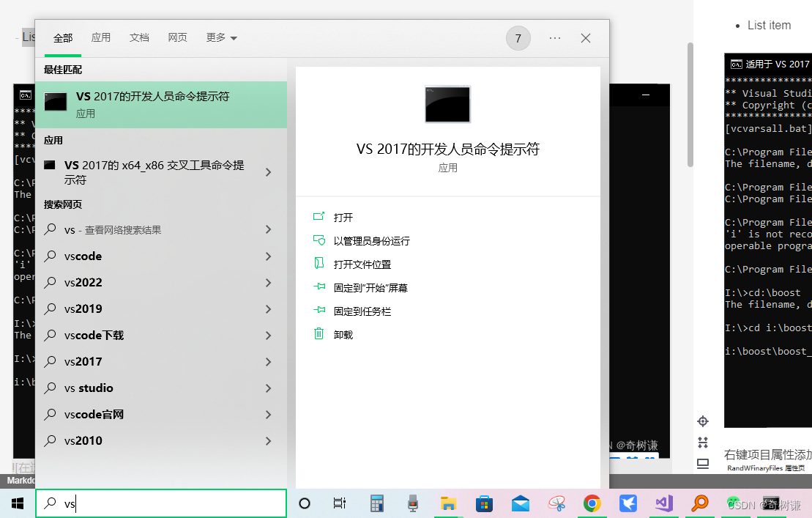Click 固定到"开始"屏幕 action
This screenshot has height=518, width=812.
click(360, 287)
